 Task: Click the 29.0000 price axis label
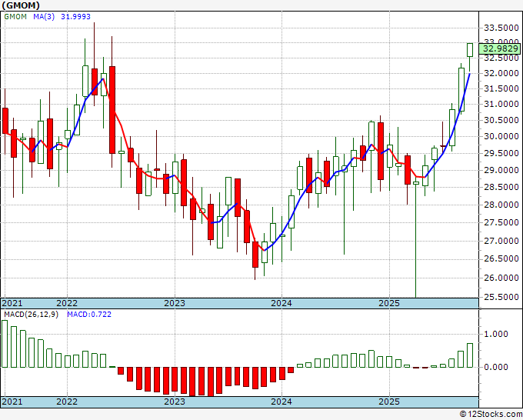pyautogui.click(x=501, y=170)
